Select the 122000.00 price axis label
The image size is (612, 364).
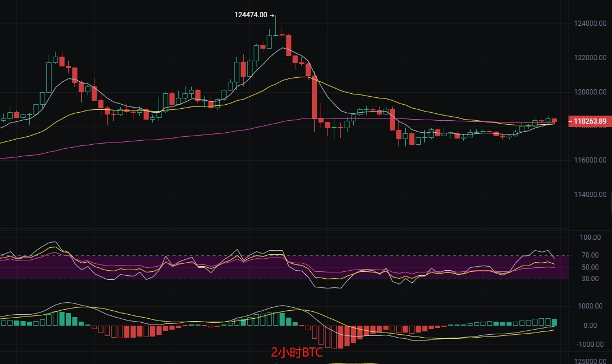coord(590,58)
